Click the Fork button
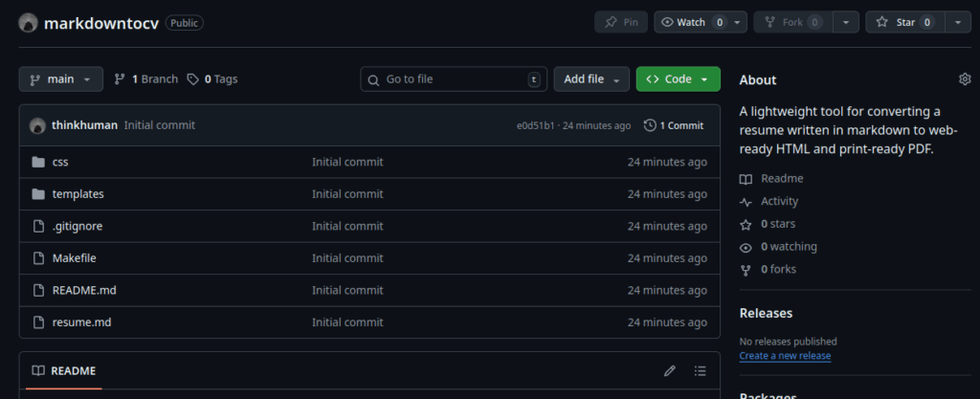This screenshot has height=399, width=980. [x=793, y=22]
